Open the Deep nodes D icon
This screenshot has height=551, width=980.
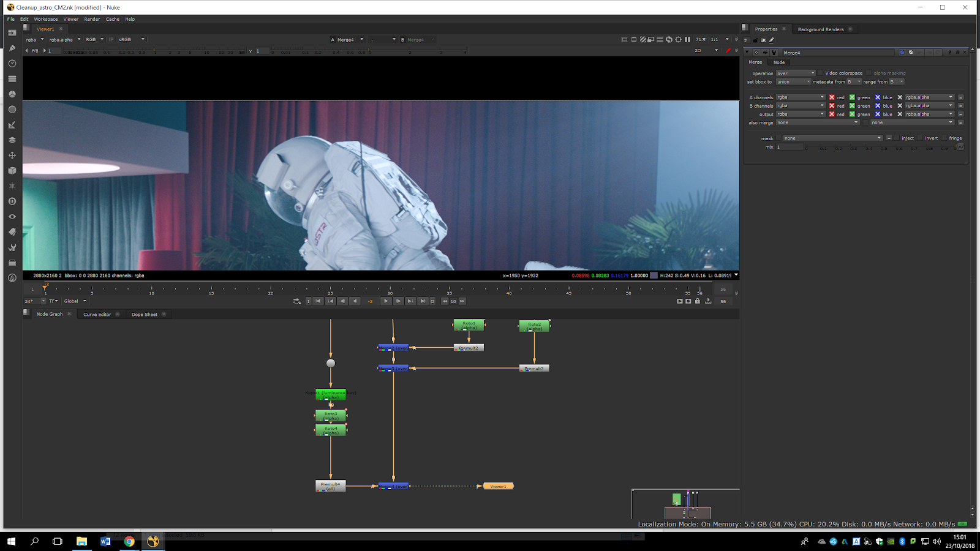pyautogui.click(x=12, y=201)
